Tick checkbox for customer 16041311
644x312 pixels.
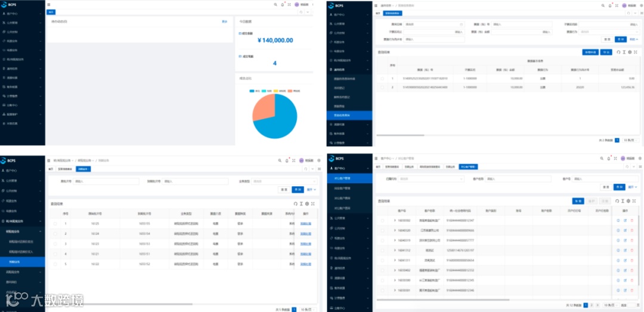coord(382,260)
